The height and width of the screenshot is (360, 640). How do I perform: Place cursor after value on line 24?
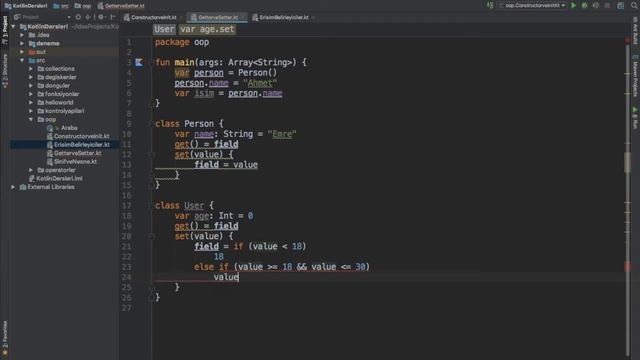pyautogui.click(x=239, y=277)
